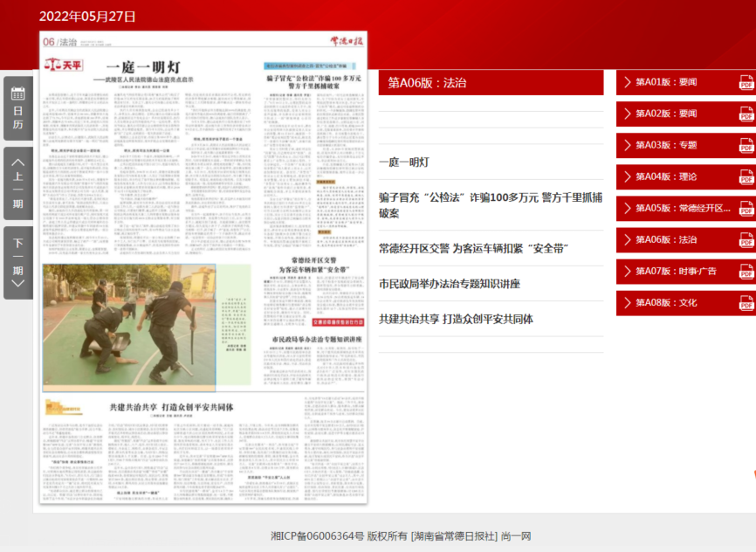756x552 pixels.
Task: Read 常德经开区交警 为客运车辆扣紧"安全带"
Action: (x=473, y=248)
